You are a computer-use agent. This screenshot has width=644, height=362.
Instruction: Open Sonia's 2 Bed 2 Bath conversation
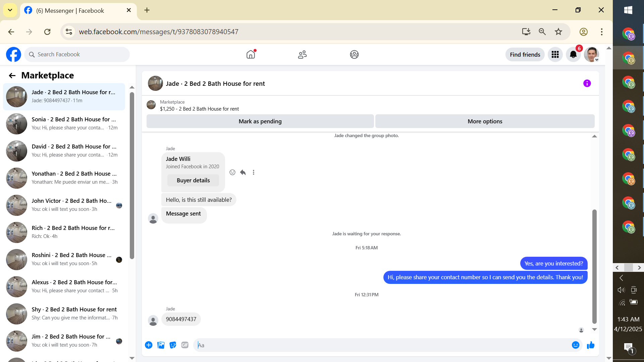click(x=64, y=123)
